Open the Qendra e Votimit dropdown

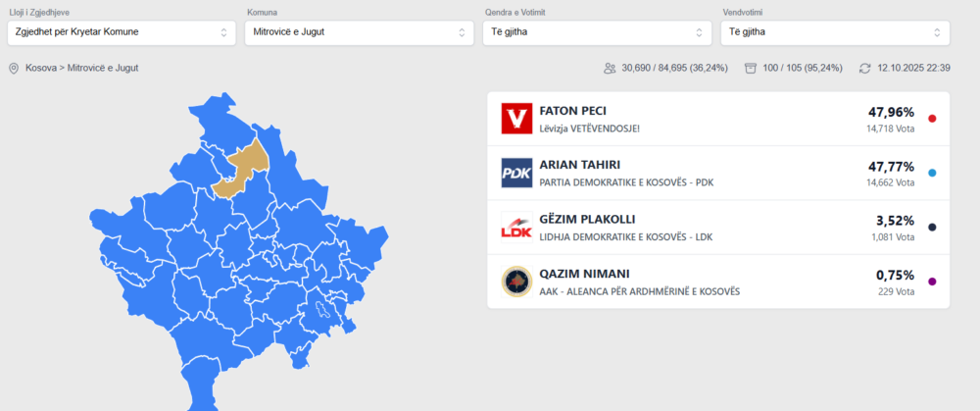(x=597, y=32)
